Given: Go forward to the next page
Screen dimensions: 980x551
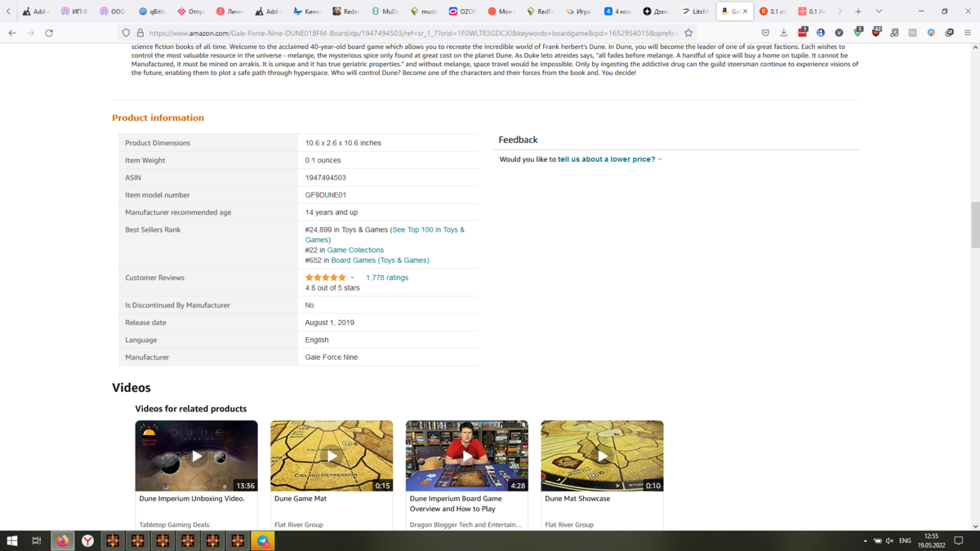Looking at the screenshot, I should [30, 33].
